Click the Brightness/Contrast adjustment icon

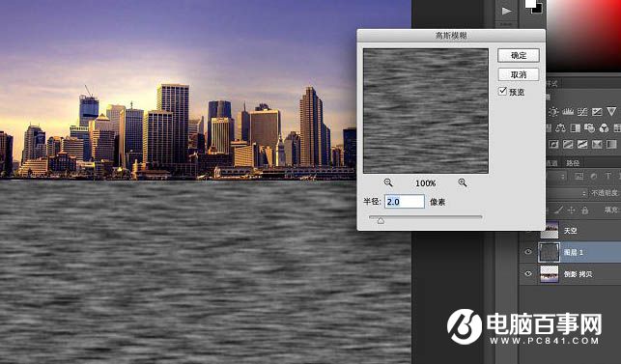(553, 112)
